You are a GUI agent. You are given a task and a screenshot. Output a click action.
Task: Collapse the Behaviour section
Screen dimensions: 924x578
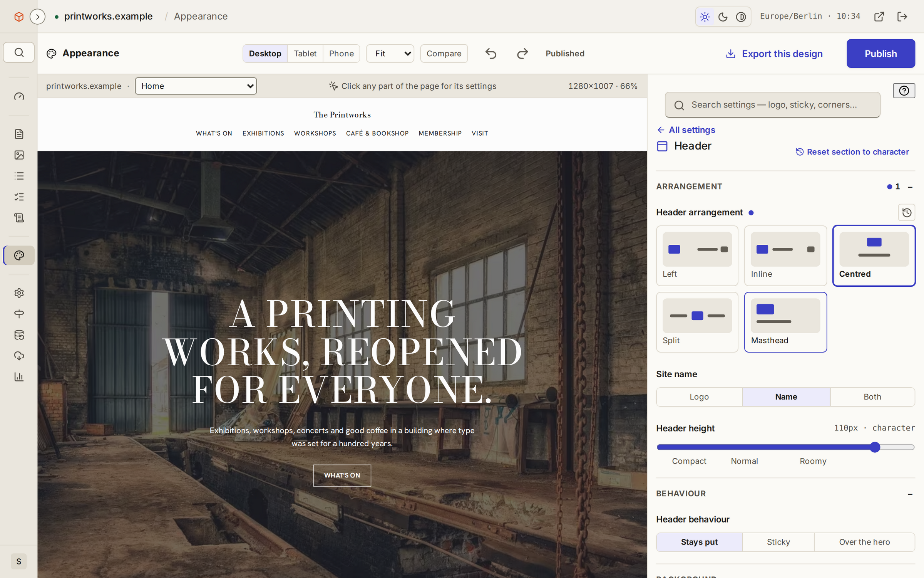910,494
